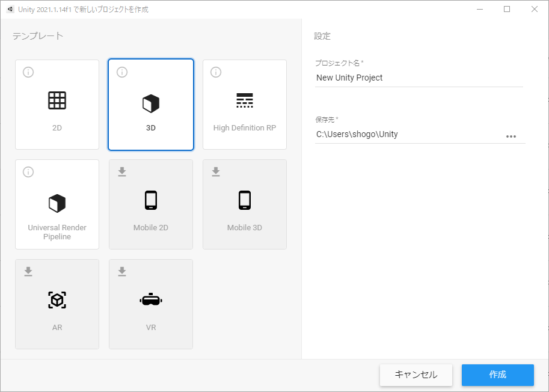Click the Mobile 3D phone icon
Viewport: 549px width, 392px height.
pyautogui.click(x=245, y=200)
